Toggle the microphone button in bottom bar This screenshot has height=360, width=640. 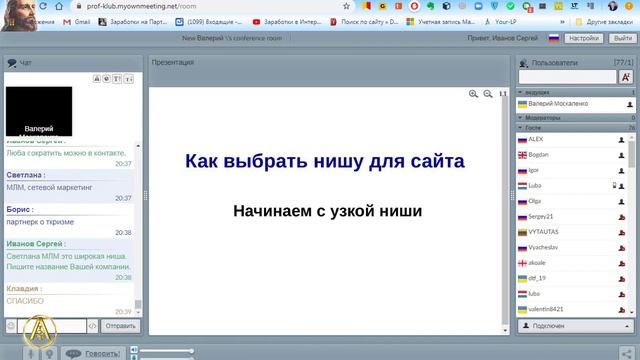click(x=31, y=353)
